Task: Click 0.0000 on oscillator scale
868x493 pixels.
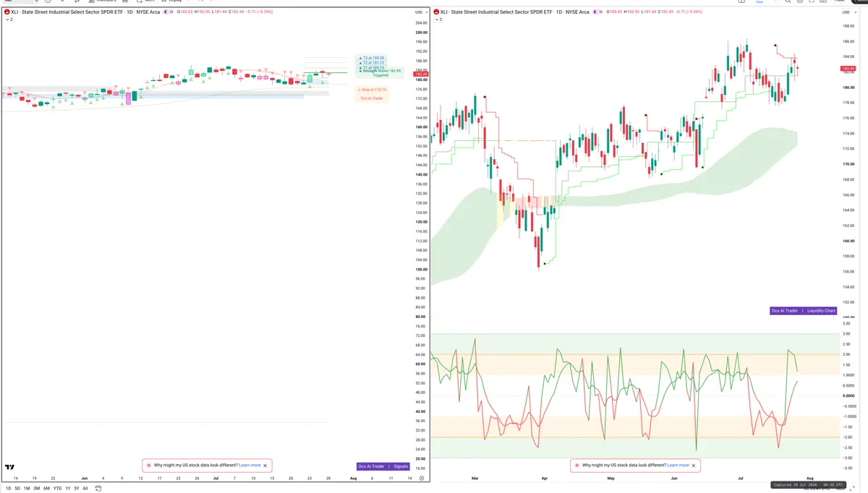Action: pyautogui.click(x=848, y=395)
